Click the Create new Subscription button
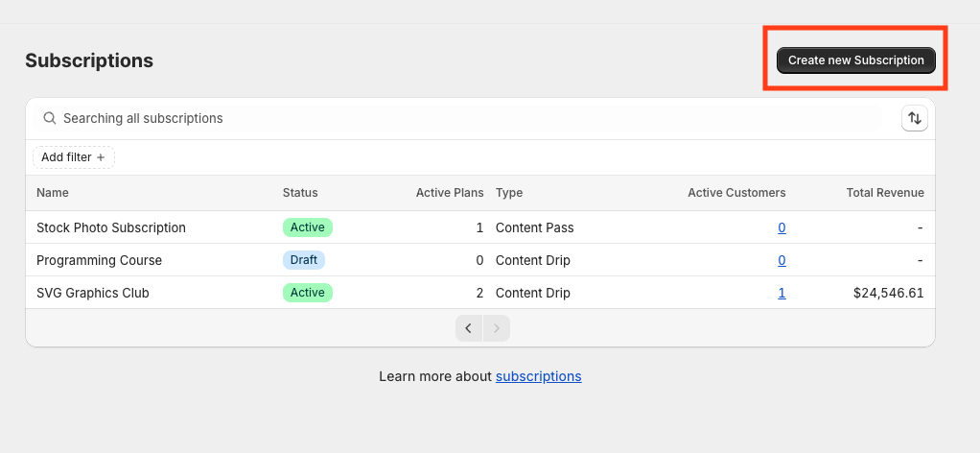The width and height of the screenshot is (980, 453). point(855,60)
